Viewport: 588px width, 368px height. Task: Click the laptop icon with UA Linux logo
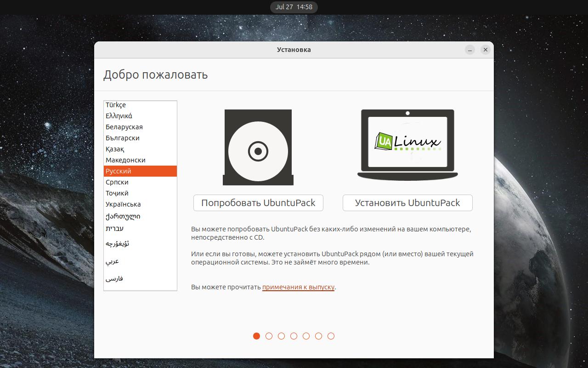[407, 145]
